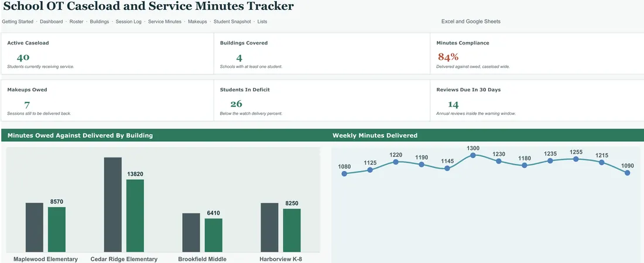Image resolution: width=644 pixels, height=263 pixels.
Task: Click the Brookfield Middle axis label
Action: click(203, 259)
